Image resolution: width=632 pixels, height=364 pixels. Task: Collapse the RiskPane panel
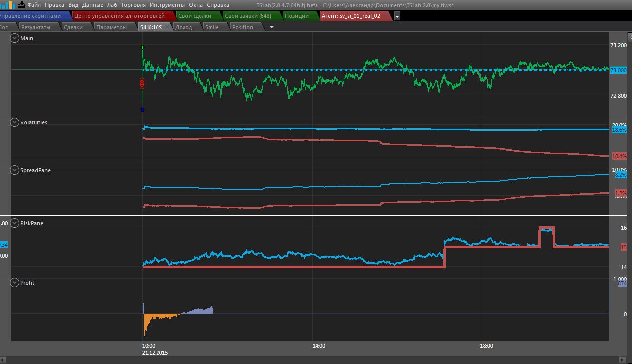coord(15,223)
